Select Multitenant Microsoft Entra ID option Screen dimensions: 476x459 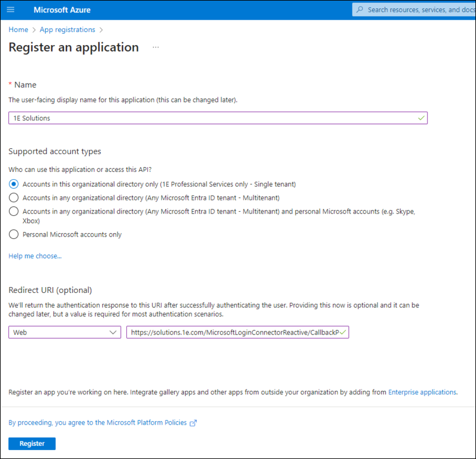(14, 197)
